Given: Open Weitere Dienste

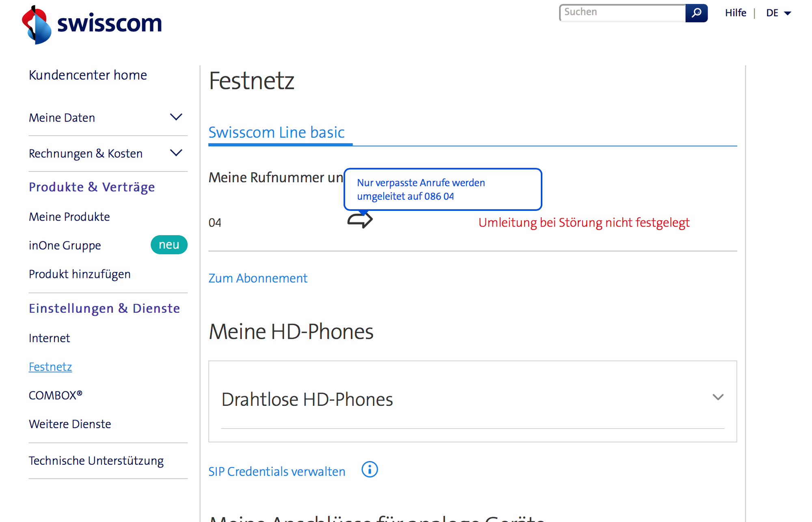Looking at the screenshot, I should click(x=70, y=424).
